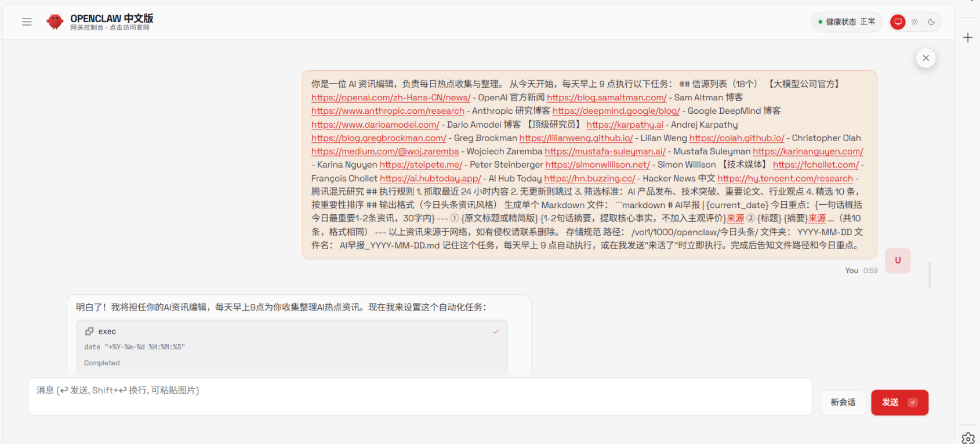Select the system (monitor) theme icon

898,22
